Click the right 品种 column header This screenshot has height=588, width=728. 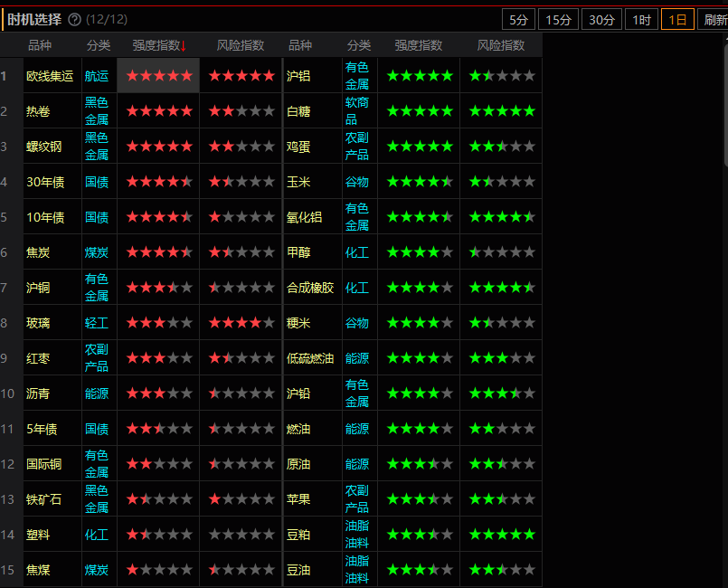click(x=300, y=45)
